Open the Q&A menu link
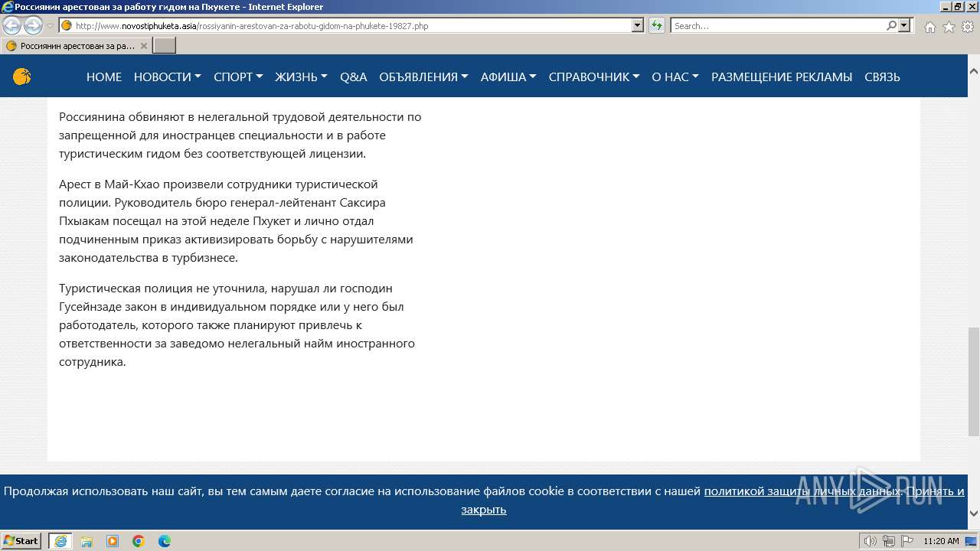 [354, 77]
